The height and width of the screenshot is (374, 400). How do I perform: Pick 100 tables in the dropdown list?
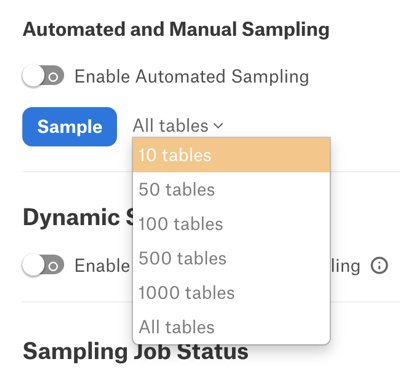point(231,224)
